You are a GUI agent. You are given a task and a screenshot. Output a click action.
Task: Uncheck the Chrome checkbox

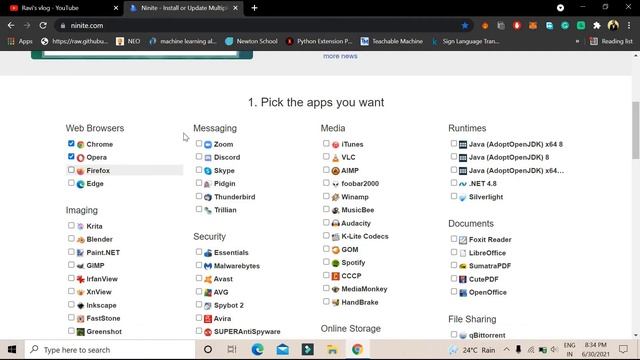(x=71, y=143)
